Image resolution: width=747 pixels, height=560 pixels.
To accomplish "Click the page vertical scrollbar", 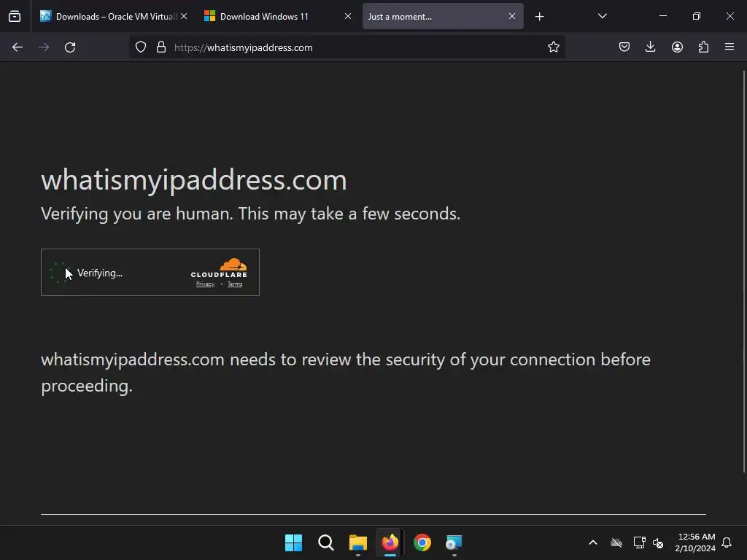I will point(743,271).
